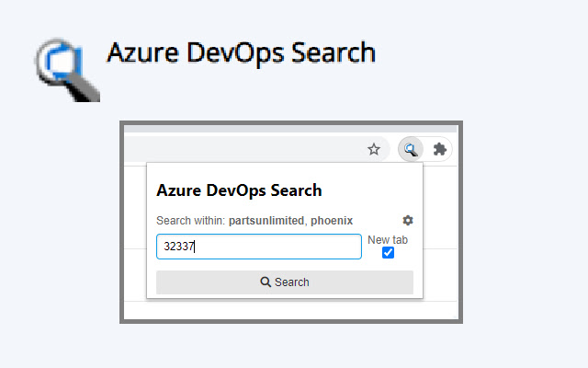Click the large Azure DevOps Search logo
Image resolution: width=588 pixels, height=368 pixels.
pos(65,68)
